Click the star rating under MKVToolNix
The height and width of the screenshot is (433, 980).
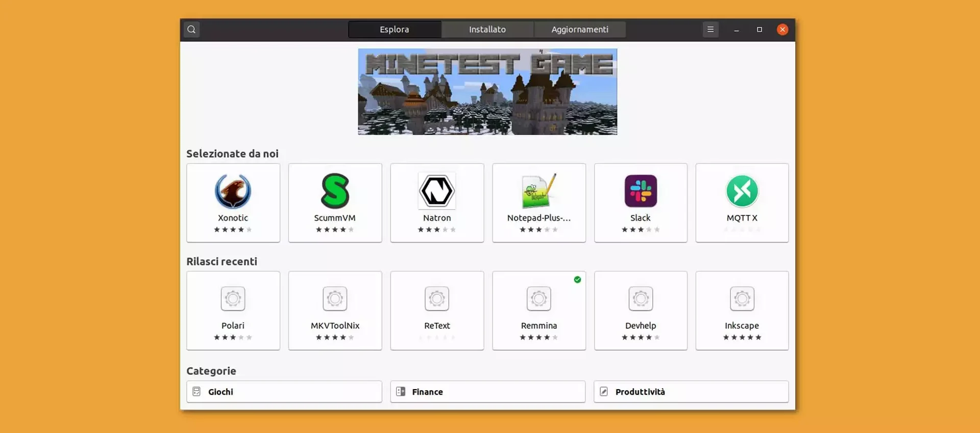pyautogui.click(x=335, y=338)
